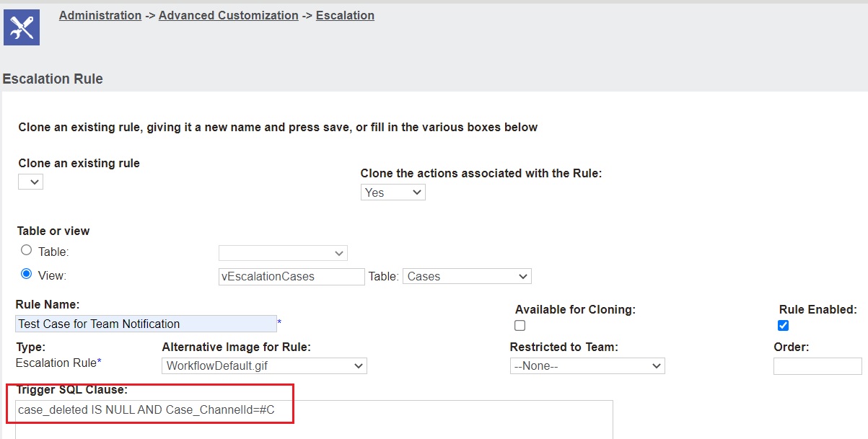Open the Cases table dropdown
The image size is (868, 439).
coord(466,275)
